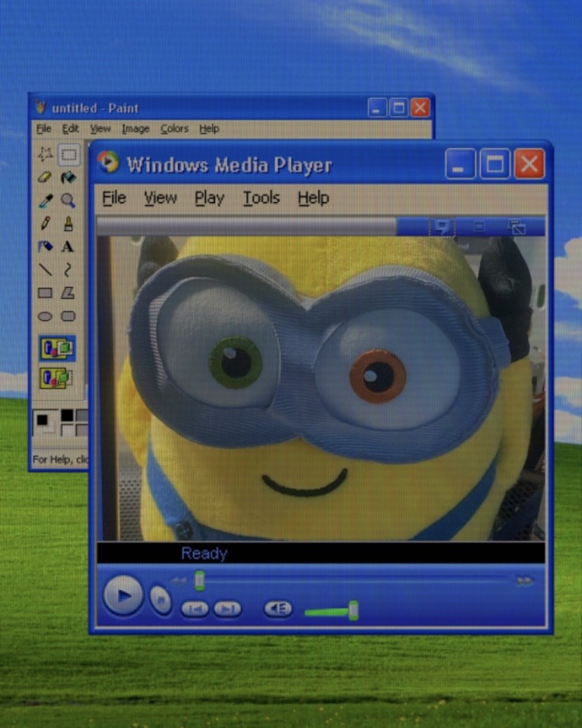The height and width of the screenshot is (728, 582).
Task: Open the Play menu in Media Player
Action: (209, 198)
